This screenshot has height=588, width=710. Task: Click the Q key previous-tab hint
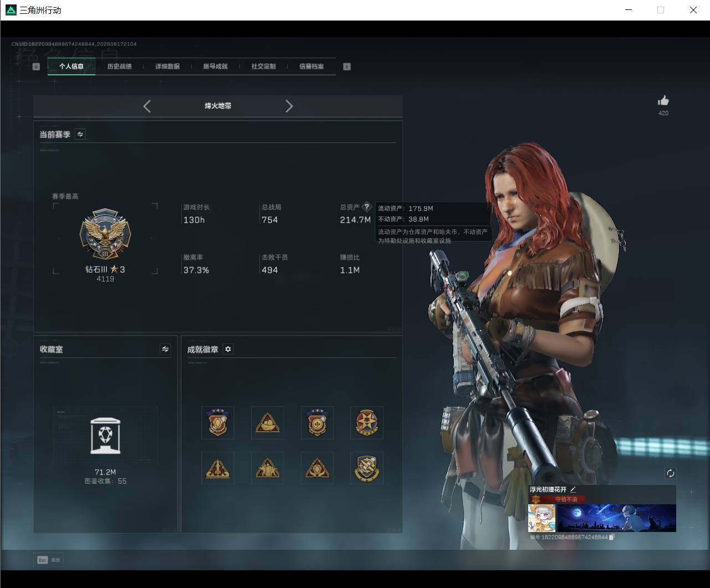(37, 67)
